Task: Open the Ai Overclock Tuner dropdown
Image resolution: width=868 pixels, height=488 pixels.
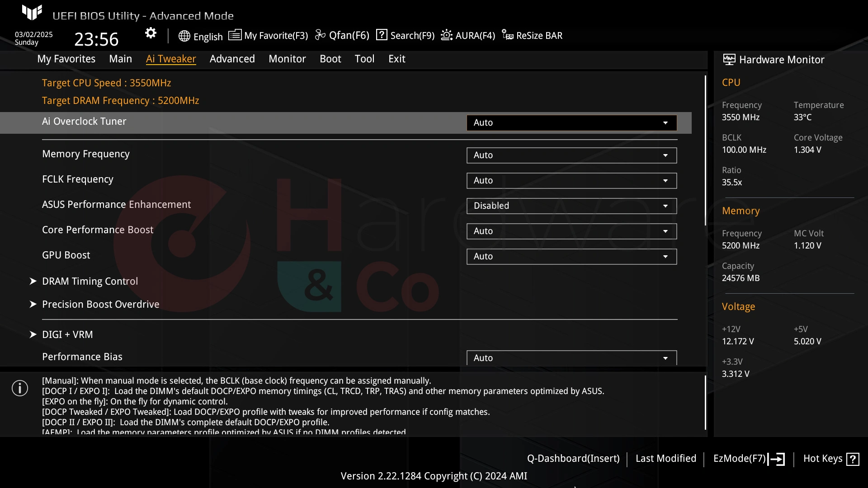Action: tap(571, 123)
